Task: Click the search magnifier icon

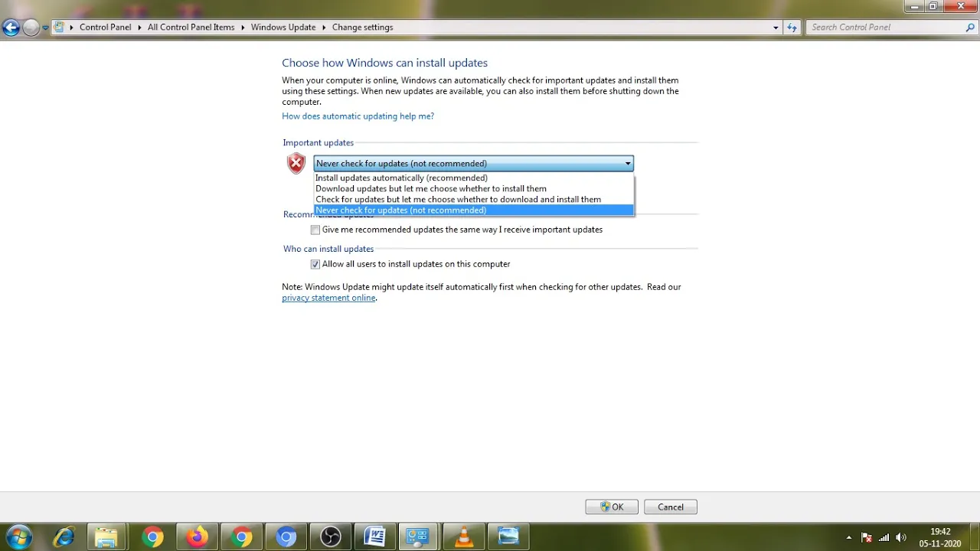Action: pos(971,27)
